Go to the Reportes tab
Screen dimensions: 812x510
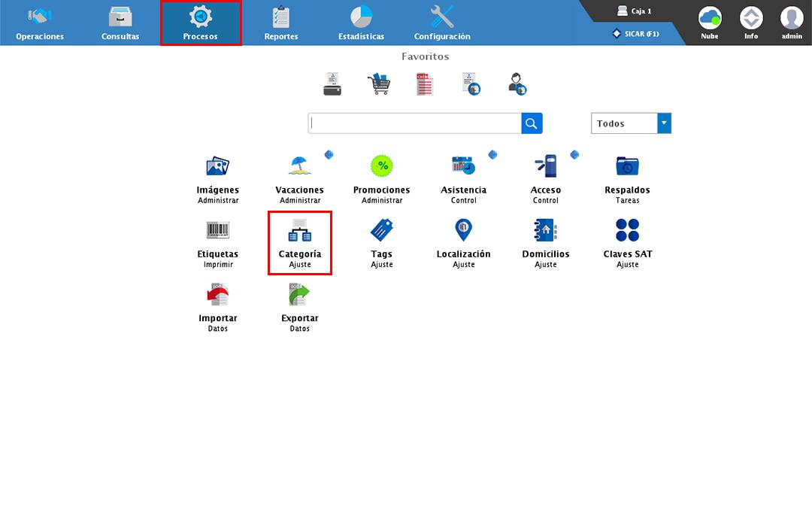click(x=281, y=23)
